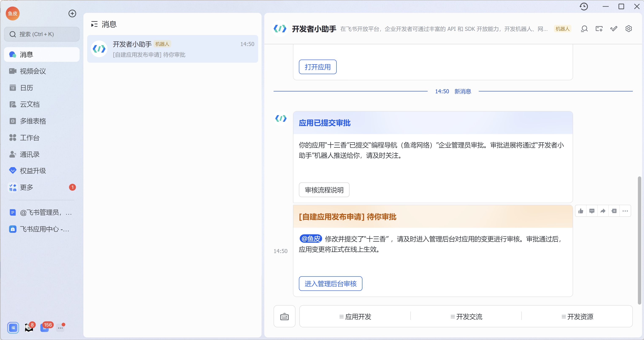This screenshot has width=644, height=340.
Task: Open chat settings gear icon
Action: pyautogui.click(x=629, y=29)
